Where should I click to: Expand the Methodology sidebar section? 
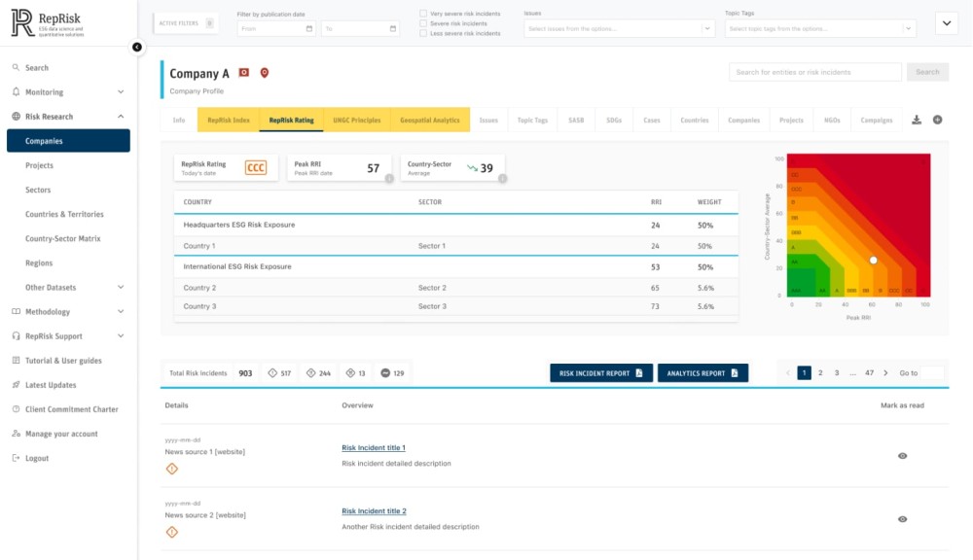tap(121, 312)
